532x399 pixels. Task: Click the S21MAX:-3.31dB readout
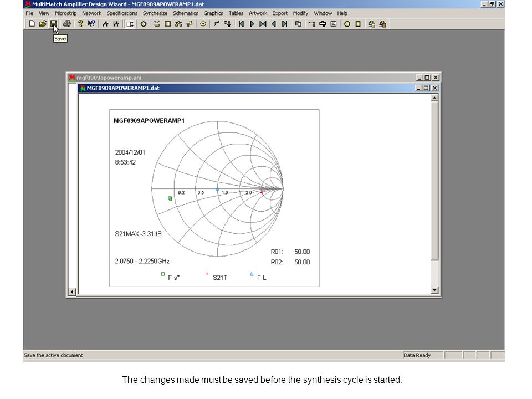pyautogui.click(x=138, y=234)
